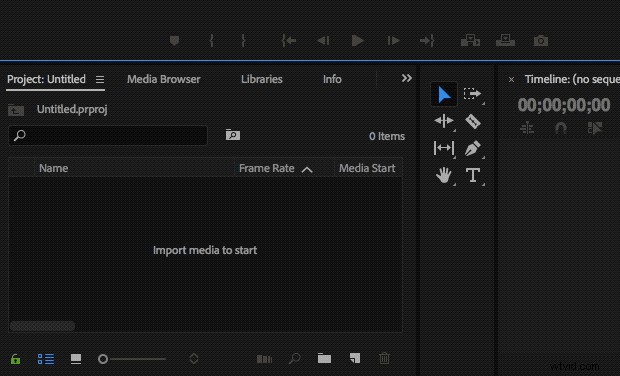Viewport: 620px width, 376px height.
Task: Select the Pen tool
Action: coord(473,148)
